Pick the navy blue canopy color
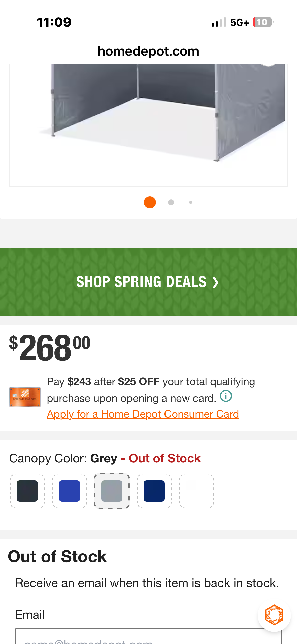Image resolution: width=297 pixels, height=644 pixels. pyautogui.click(x=154, y=491)
